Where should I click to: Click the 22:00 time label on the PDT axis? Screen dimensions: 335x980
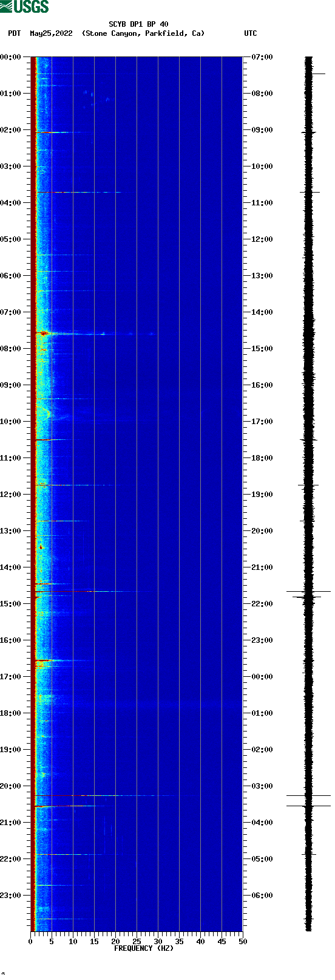(x=11, y=859)
